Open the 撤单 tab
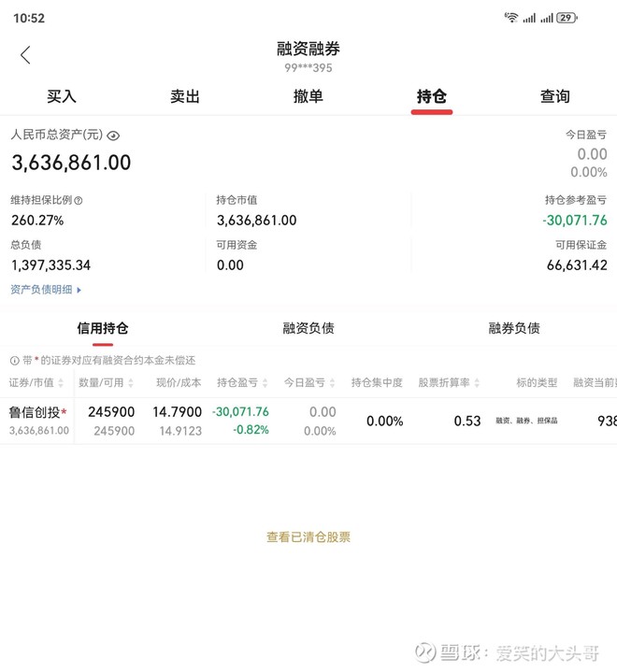The width and height of the screenshot is (617, 672). 308,96
